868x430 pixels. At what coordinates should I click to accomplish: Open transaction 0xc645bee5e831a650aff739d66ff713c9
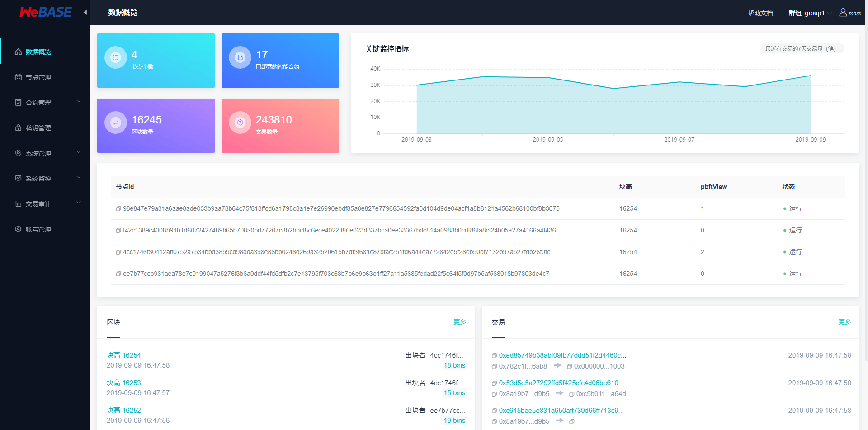[x=561, y=411]
